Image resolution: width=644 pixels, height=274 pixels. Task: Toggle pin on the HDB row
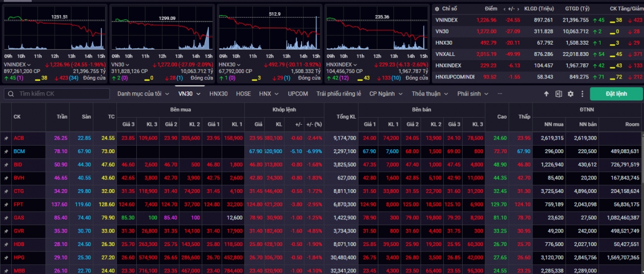6,244
